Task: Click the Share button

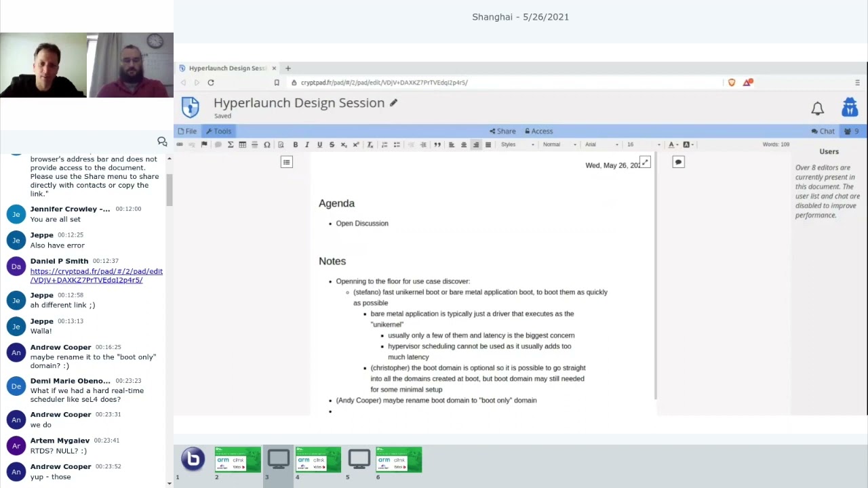Action: tap(502, 131)
